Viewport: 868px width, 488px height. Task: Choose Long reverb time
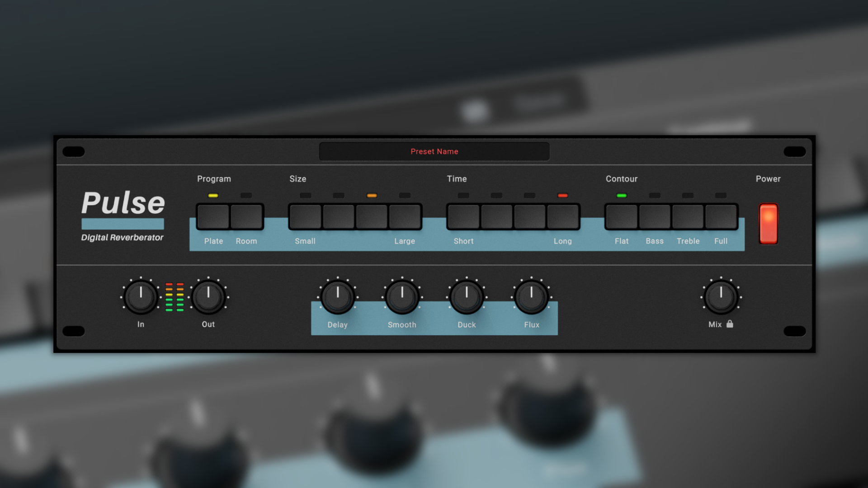(563, 217)
